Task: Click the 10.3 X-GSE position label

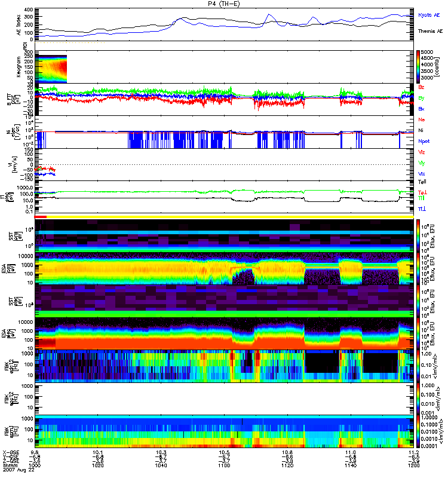Action: point(161,452)
